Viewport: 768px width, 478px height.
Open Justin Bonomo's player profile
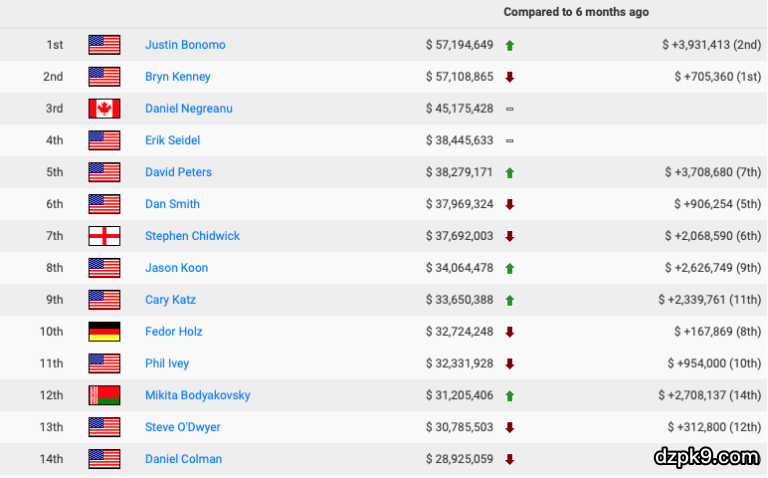pos(185,45)
